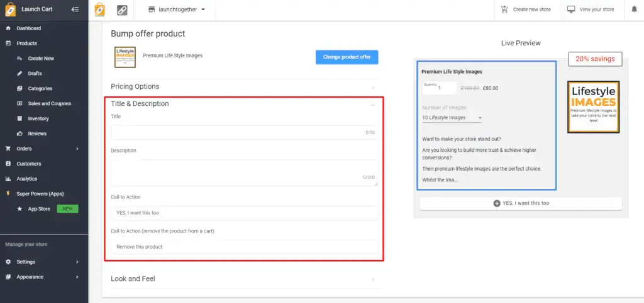Image resolution: width=644 pixels, height=303 pixels.
Task: Click the Appearance icon
Action: 8,277
